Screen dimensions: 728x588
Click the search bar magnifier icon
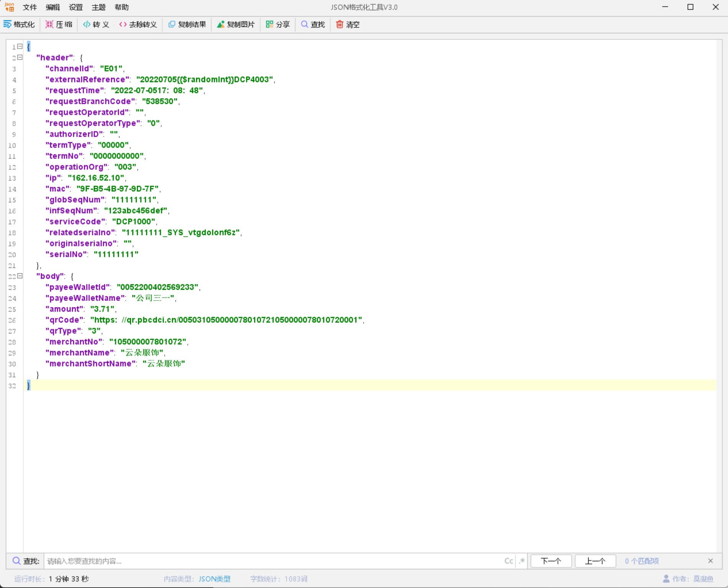pos(16,561)
